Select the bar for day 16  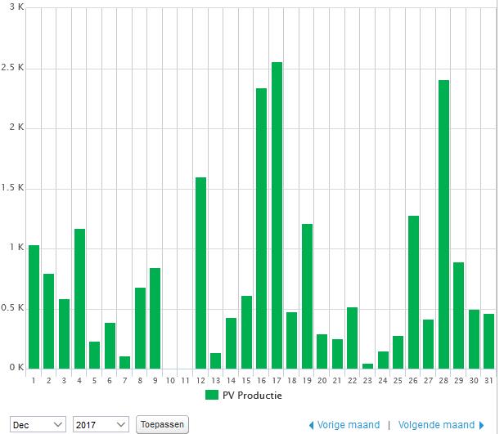pyautogui.click(x=261, y=228)
